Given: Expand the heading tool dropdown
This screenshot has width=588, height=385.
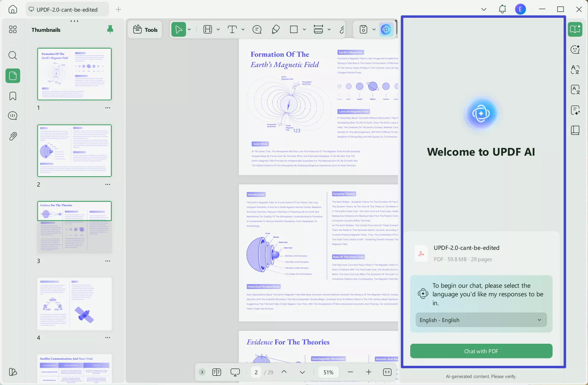Looking at the screenshot, I should click(218, 29).
